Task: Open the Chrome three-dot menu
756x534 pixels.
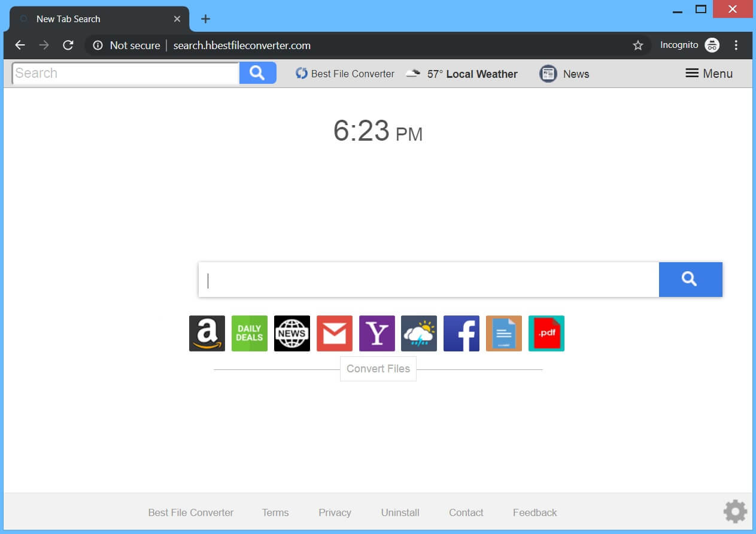Action: click(736, 45)
